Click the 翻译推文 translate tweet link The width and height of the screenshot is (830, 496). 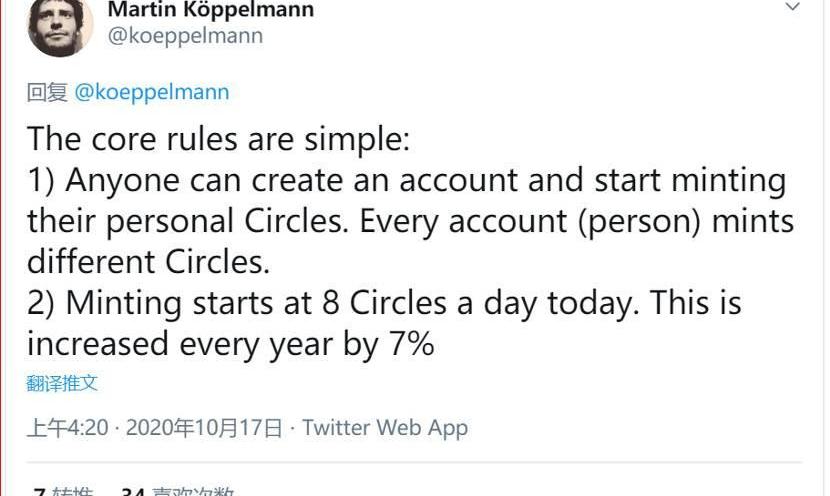click(x=62, y=383)
